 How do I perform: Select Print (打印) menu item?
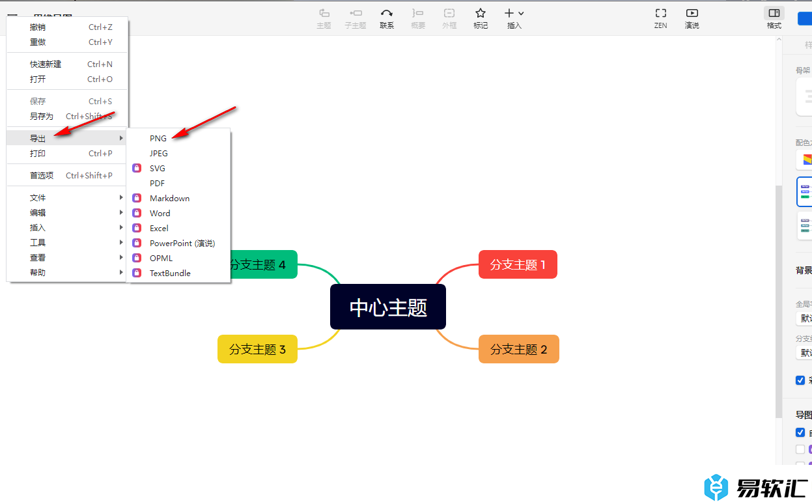[x=67, y=153]
